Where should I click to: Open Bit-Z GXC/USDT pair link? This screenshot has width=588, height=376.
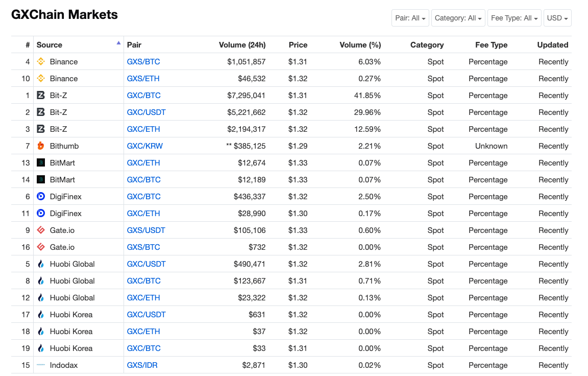(x=146, y=112)
